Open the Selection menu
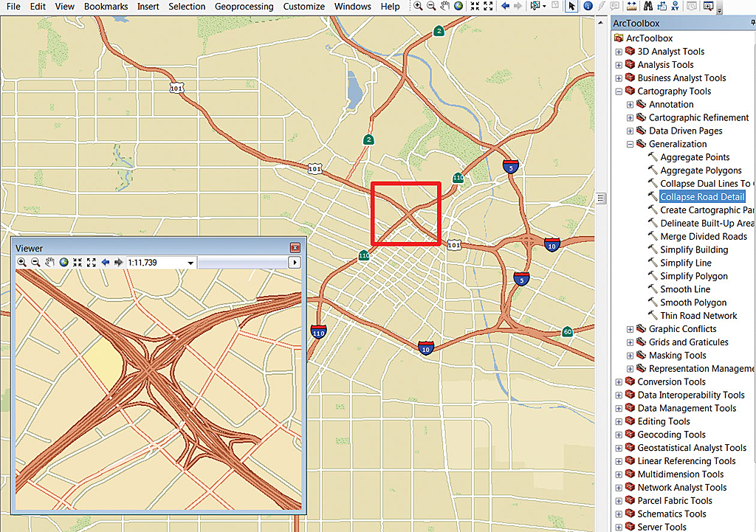Viewport: 756px width, 532px height. pyautogui.click(x=187, y=6)
